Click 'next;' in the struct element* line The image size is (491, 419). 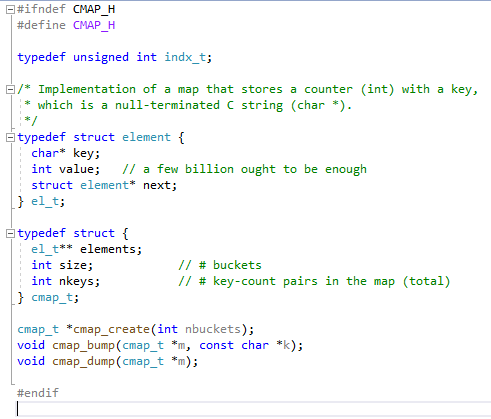point(160,185)
